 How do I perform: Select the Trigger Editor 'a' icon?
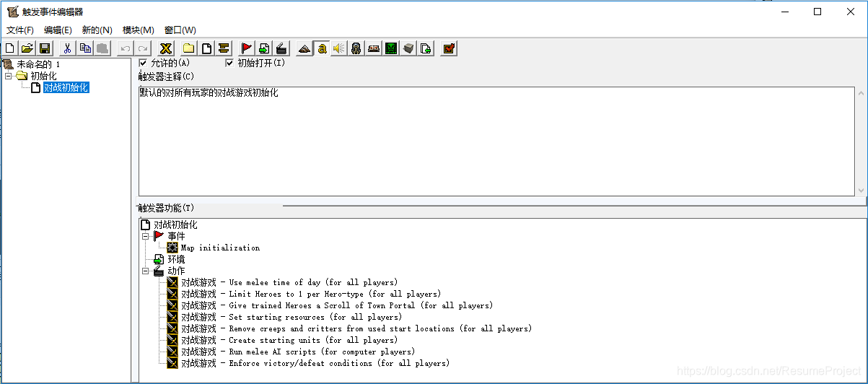point(322,48)
